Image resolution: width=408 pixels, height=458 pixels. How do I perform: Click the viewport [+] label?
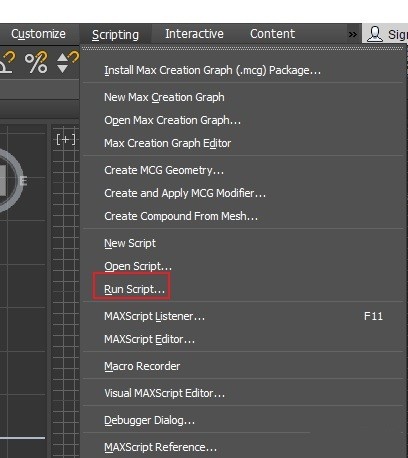coord(66,139)
